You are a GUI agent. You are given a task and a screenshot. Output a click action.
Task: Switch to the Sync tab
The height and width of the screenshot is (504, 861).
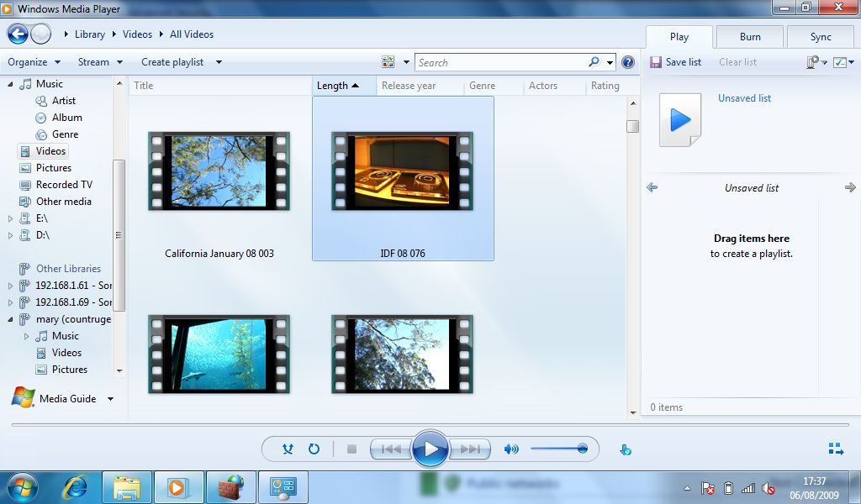tap(820, 37)
